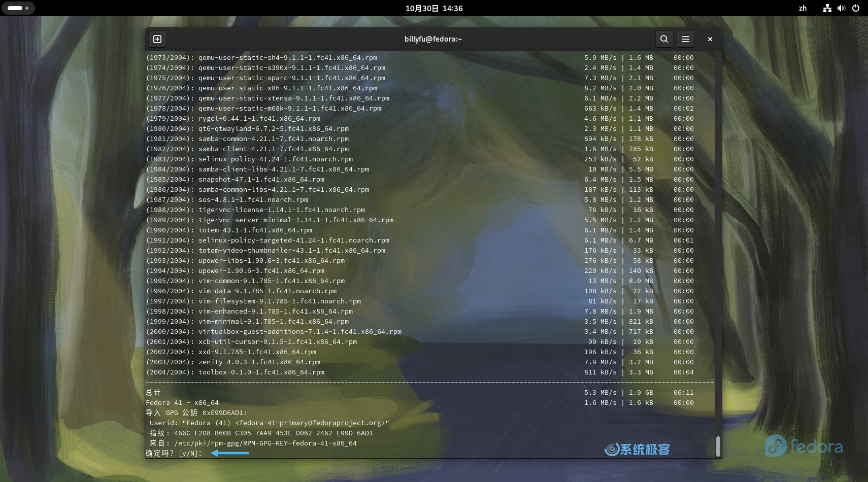Click the y/N confirmation prompt line

174,453
